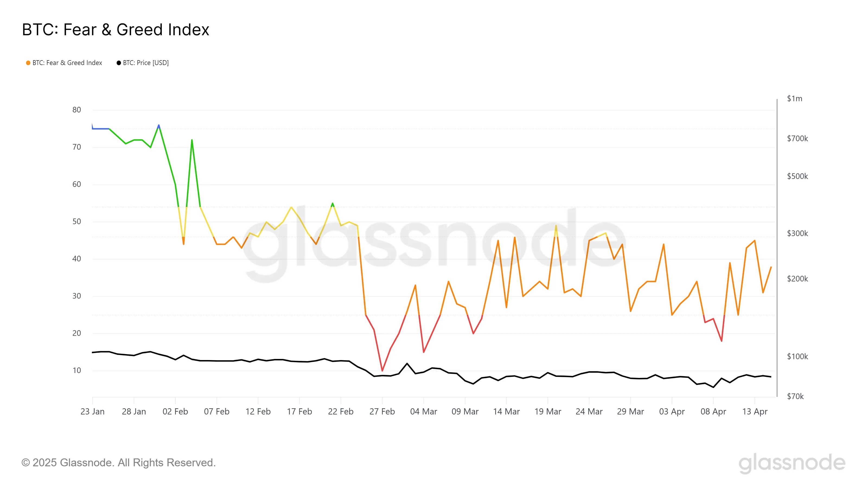Image resolution: width=868 pixels, height=488 pixels.
Task: Click the $1m label on price axis
Action: (794, 99)
